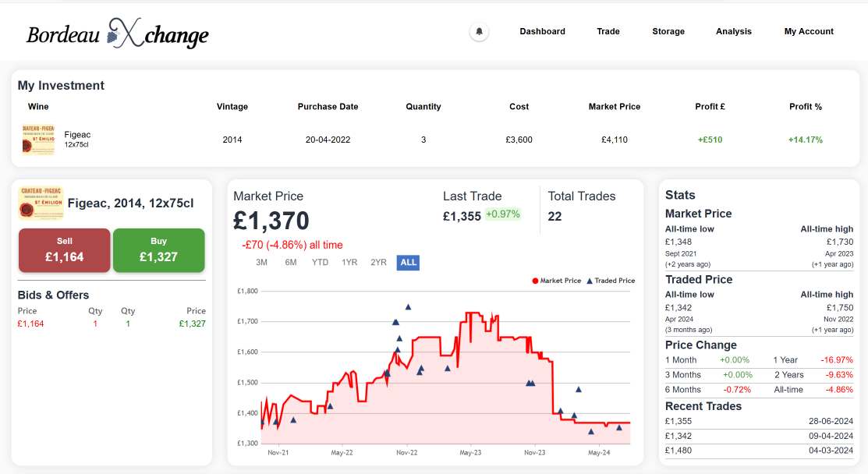Image resolution: width=868 pixels, height=474 pixels.
Task: Switch chart range to 1YR
Action: (x=349, y=263)
